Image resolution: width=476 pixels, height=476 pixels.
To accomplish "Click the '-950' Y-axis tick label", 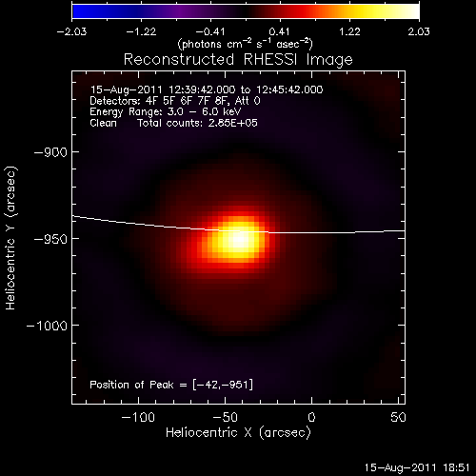I will tap(50, 239).
